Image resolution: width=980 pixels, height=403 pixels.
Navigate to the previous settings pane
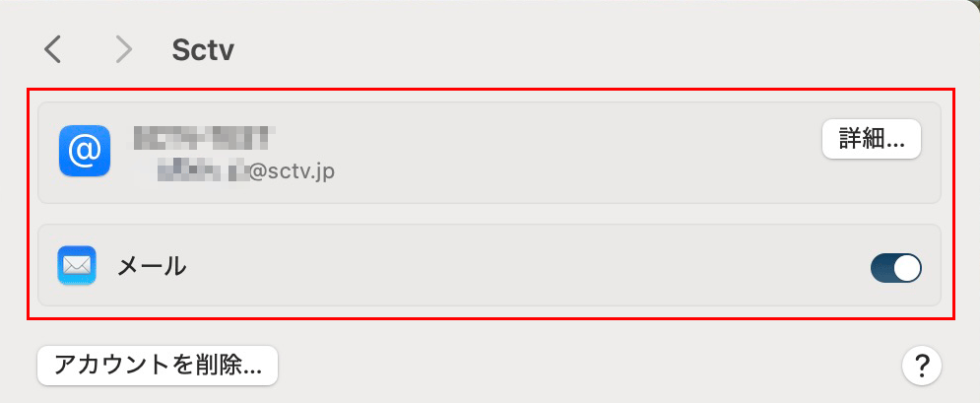[52, 50]
